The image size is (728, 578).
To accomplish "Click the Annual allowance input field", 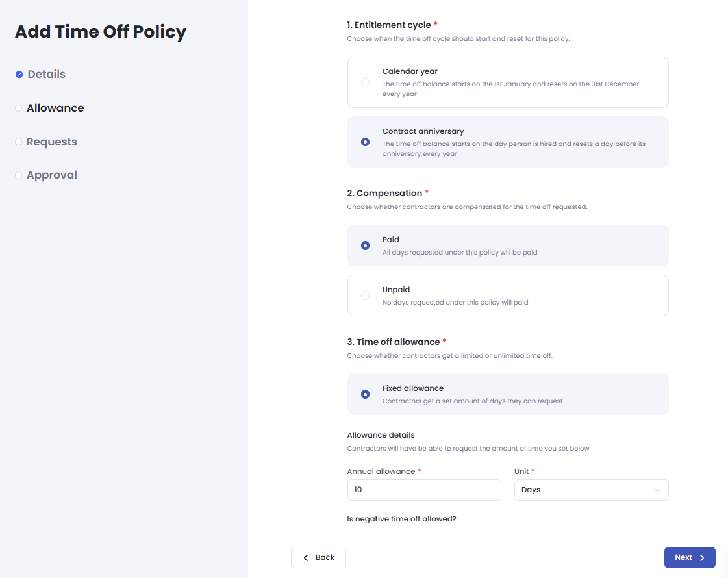I will [x=423, y=490].
